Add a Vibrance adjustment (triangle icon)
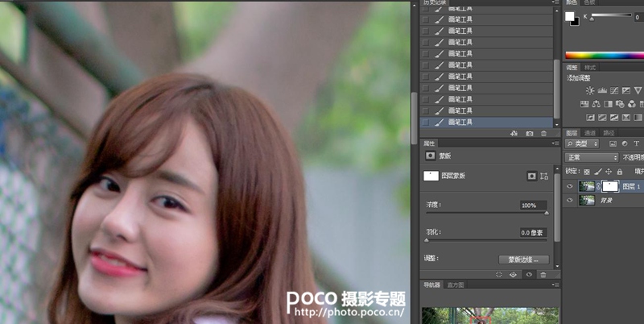The width and height of the screenshot is (644, 324). click(638, 90)
